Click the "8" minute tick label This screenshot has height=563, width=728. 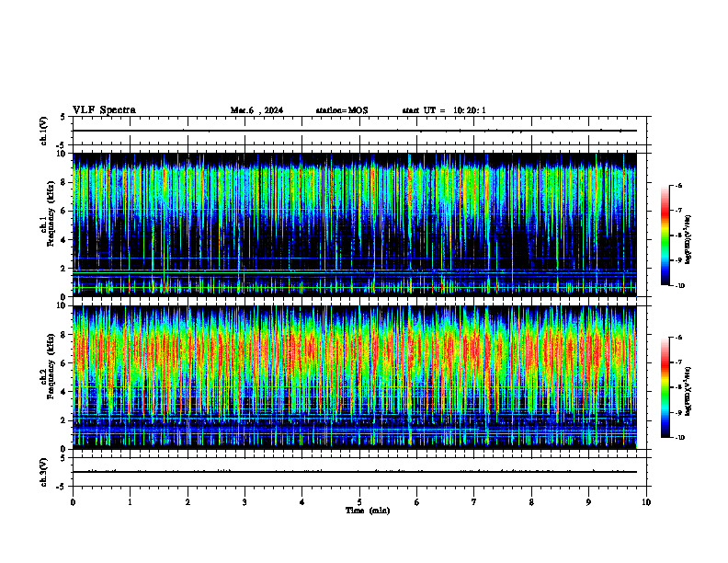tap(531, 502)
